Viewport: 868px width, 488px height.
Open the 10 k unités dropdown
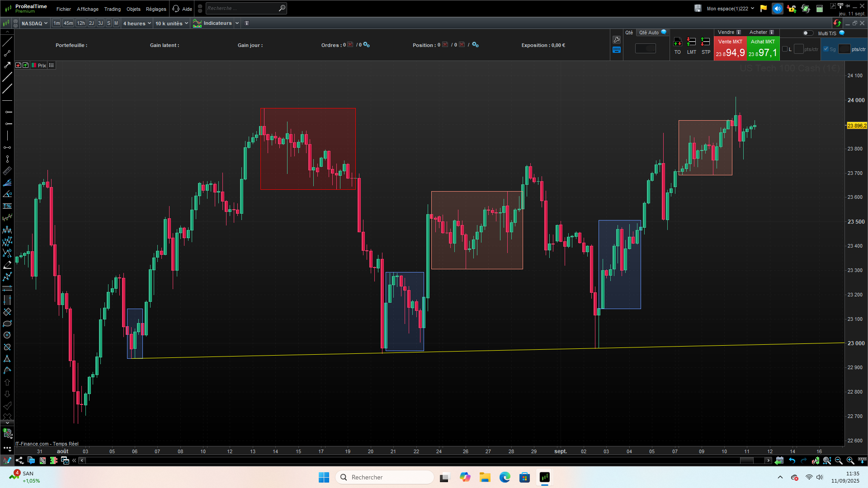(172, 23)
